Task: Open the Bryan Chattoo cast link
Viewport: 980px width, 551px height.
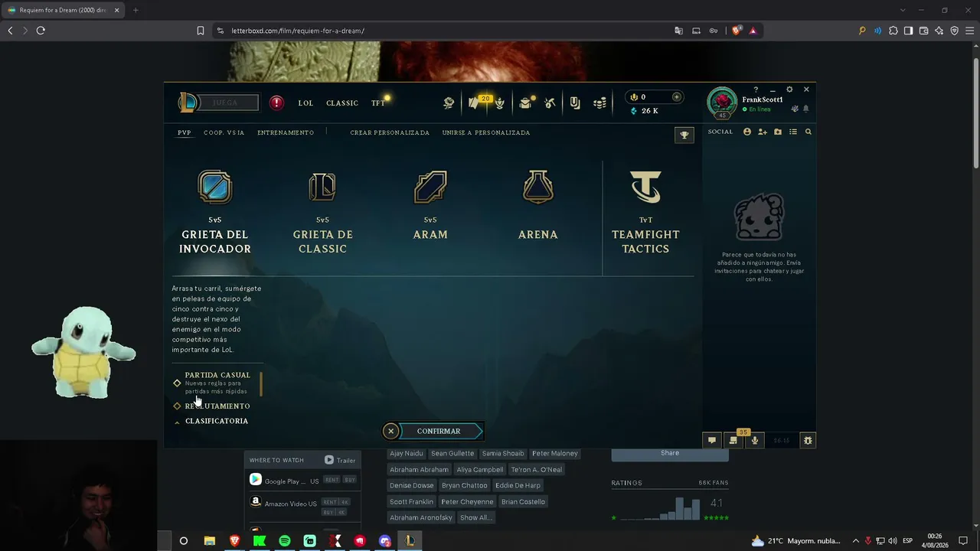Action: (x=464, y=485)
